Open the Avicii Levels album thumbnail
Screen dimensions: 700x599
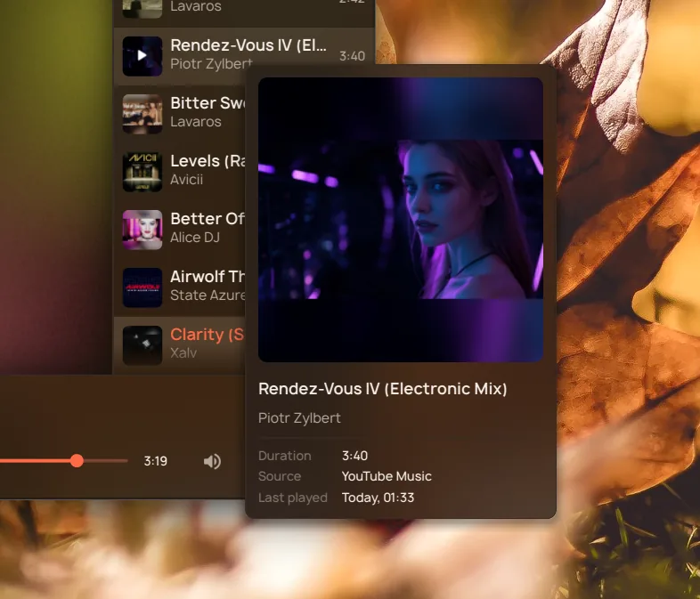coord(142,172)
